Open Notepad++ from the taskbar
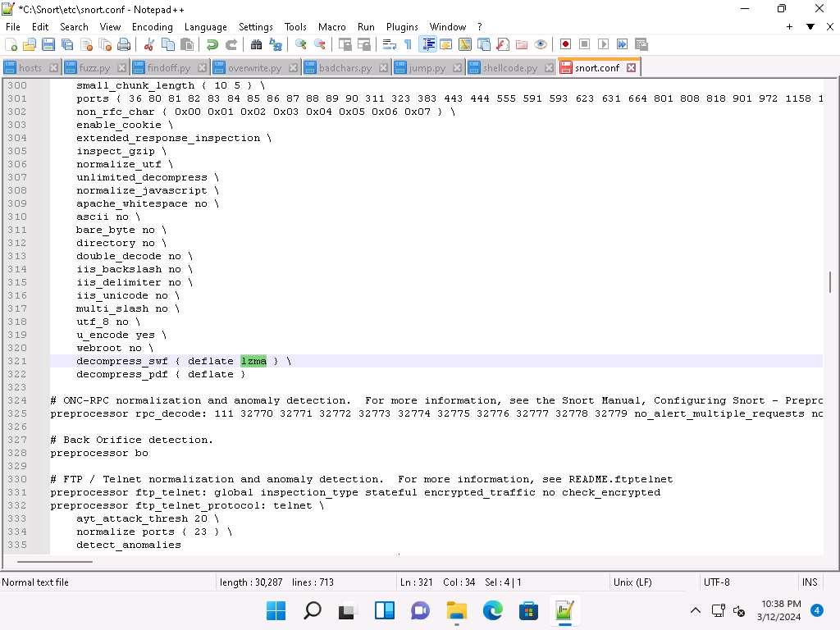 pos(564,610)
